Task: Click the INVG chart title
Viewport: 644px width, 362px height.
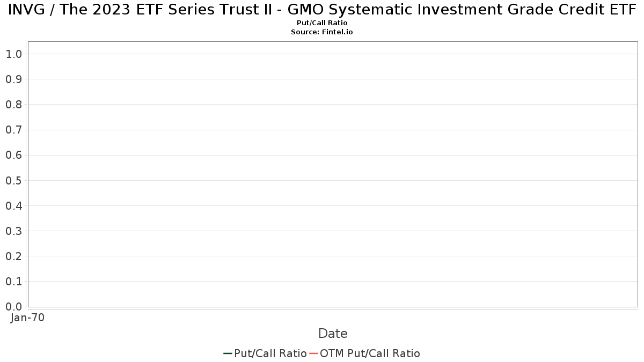Action: 322,9
